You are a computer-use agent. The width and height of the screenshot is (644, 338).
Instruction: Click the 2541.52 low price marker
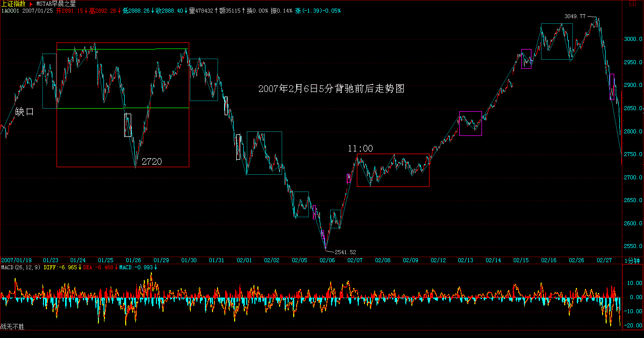(345, 252)
